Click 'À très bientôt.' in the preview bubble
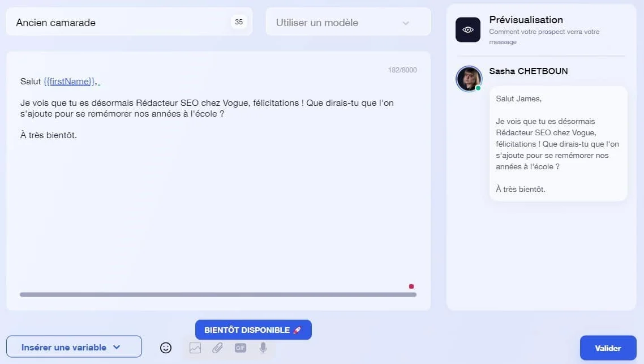 tap(521, 189)
